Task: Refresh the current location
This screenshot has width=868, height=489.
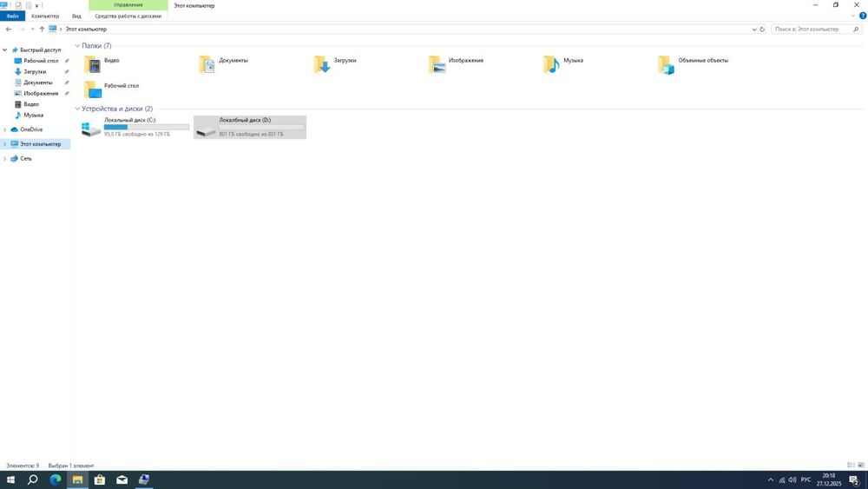Action: point(762,29)
